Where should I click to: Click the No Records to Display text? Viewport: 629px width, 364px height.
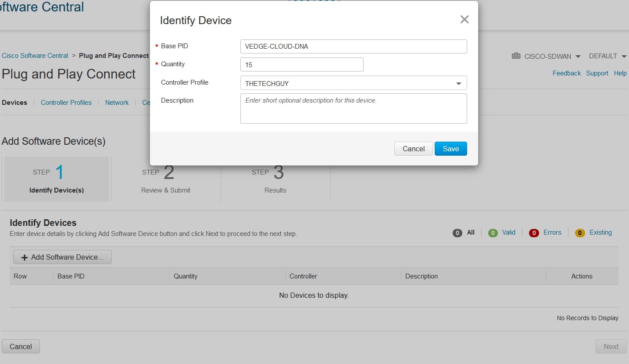click(x=588, y=318)
